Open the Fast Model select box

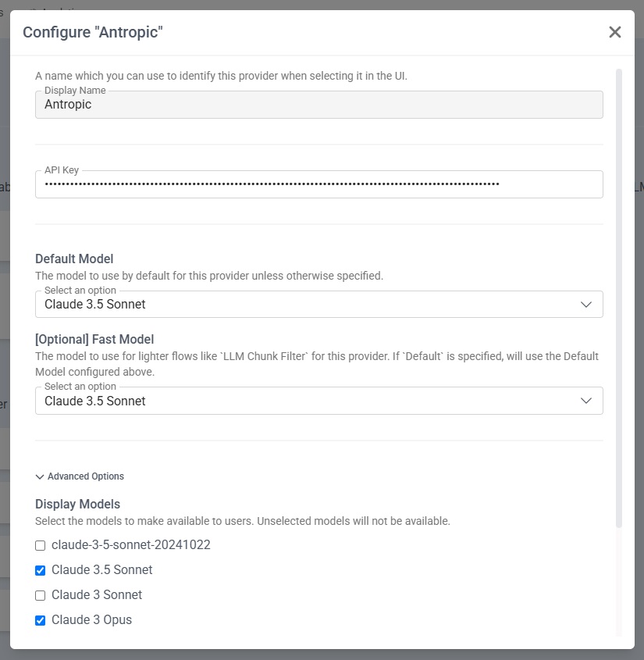(312, 401)
